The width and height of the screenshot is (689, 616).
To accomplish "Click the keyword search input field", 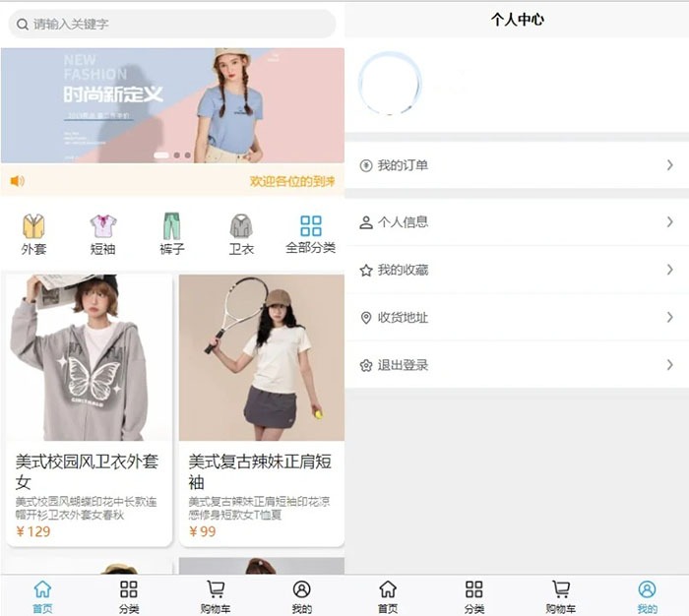I will tap(177, 24).
